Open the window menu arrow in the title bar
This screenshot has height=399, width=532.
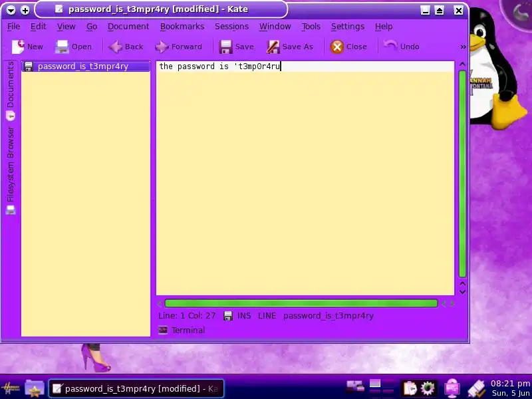pos(11,10)
